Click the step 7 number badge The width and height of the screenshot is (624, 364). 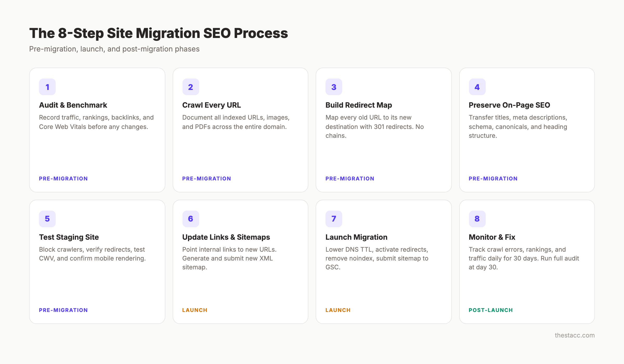point(334,219)
